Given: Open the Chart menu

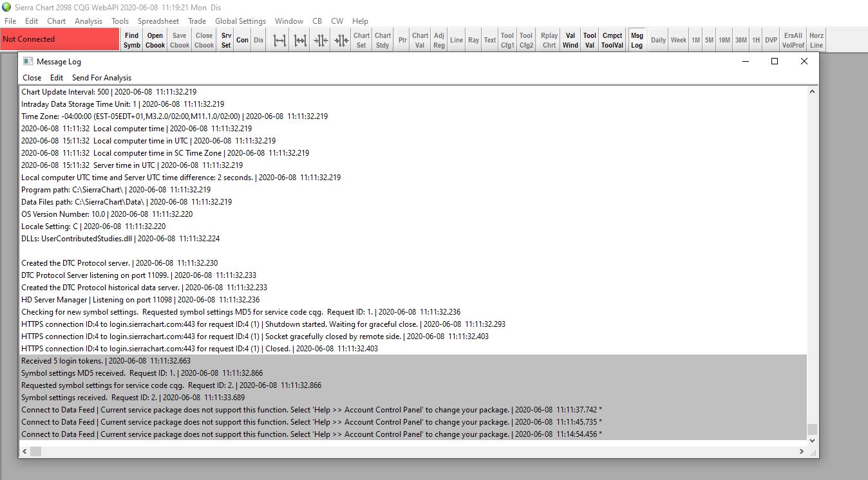Looking at the screenshot, I should [x=57, y=21].
